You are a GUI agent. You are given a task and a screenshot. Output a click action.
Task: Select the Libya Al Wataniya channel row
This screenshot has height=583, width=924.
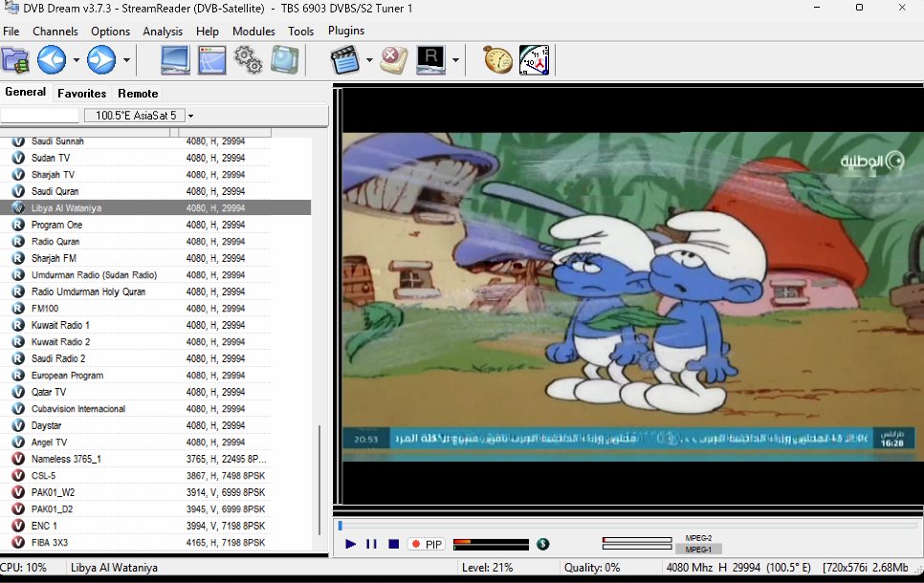coord(156,208)
